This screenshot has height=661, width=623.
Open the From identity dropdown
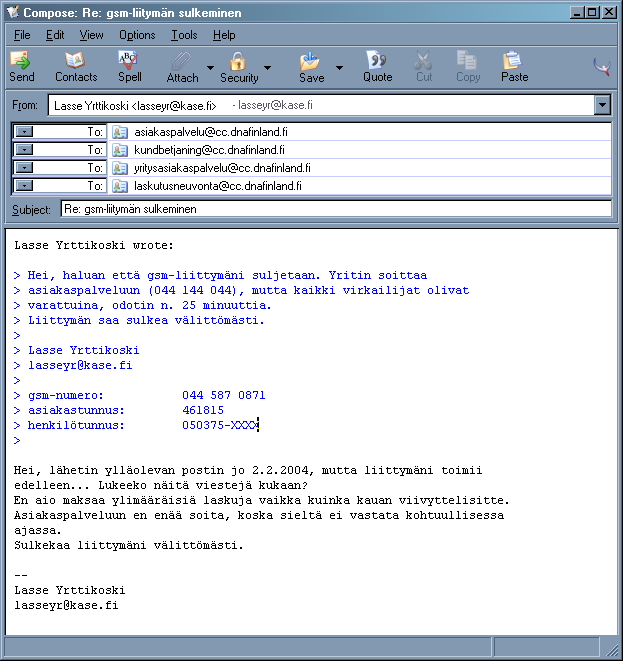[602, 105]
